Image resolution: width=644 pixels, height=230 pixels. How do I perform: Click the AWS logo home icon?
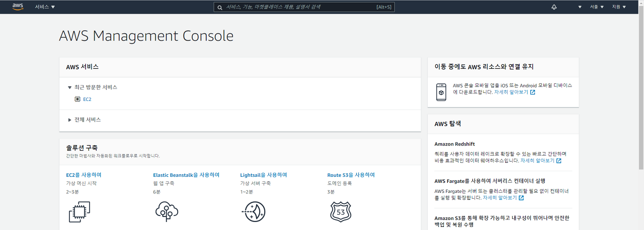click(18, 7)
